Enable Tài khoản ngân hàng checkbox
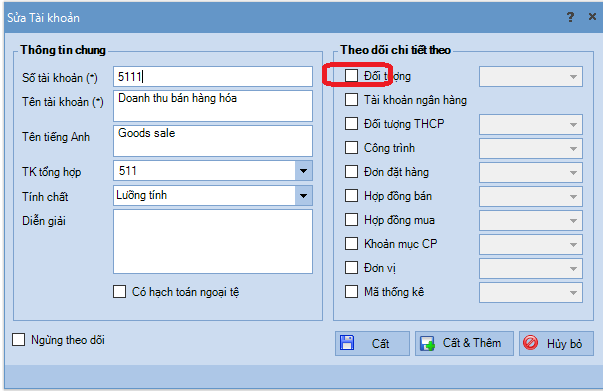The image size is (603, 391). coord(351,100)
